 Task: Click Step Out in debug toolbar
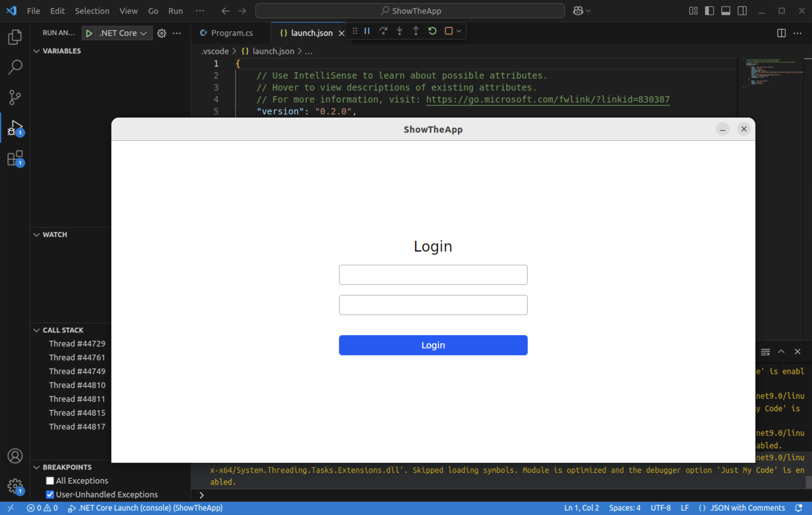pos(416,31)
